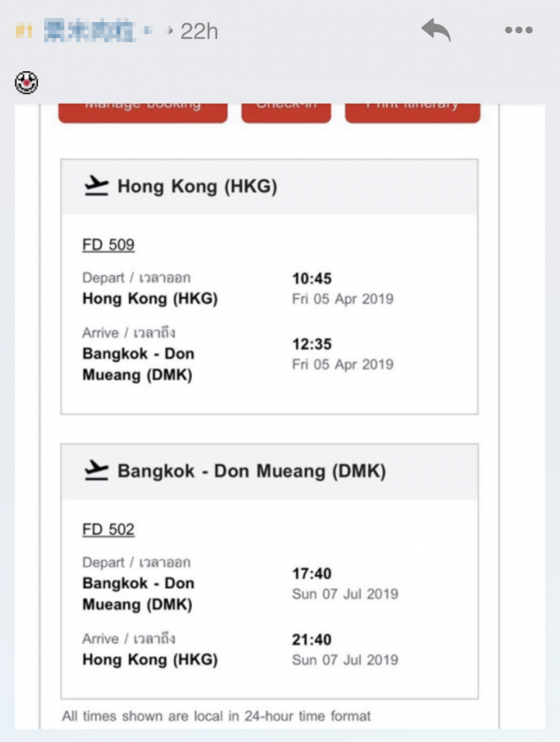
Task: Click the 12:35 arrival time
Action: pos(311,345)
